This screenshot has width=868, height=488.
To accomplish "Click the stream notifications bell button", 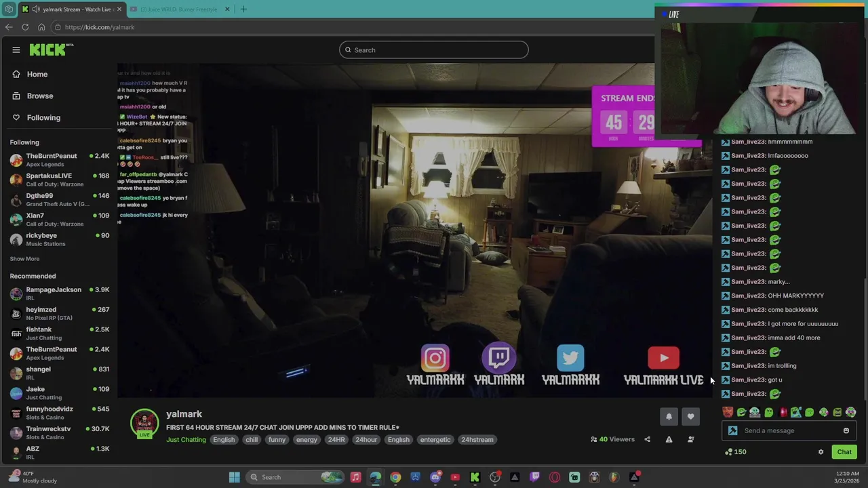I will [x=669, y=417].
